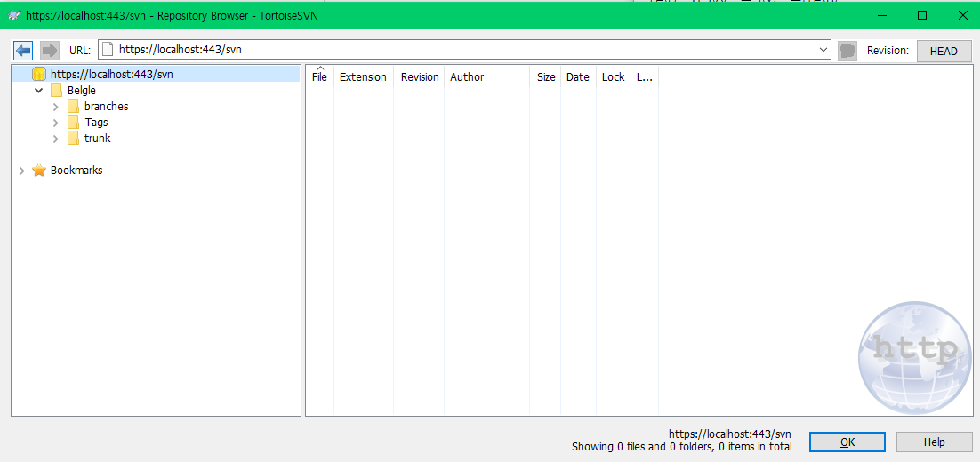Expand the trunk folder node

[56, 138]
